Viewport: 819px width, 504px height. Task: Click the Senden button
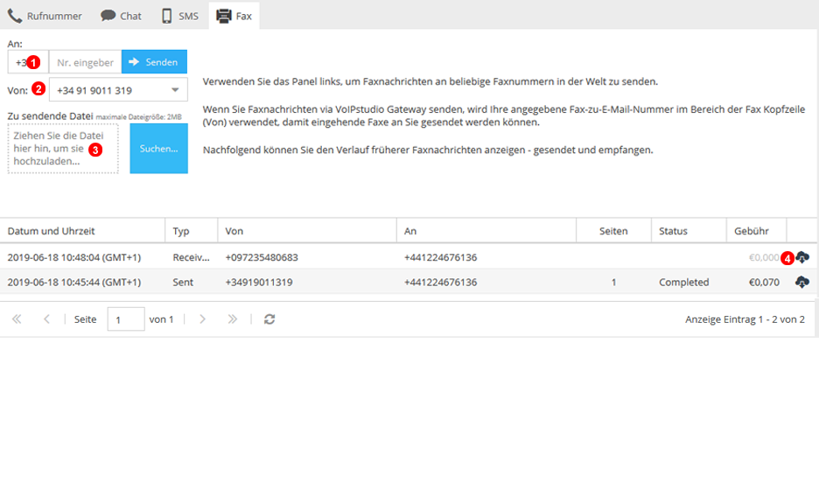pos(154,62)
